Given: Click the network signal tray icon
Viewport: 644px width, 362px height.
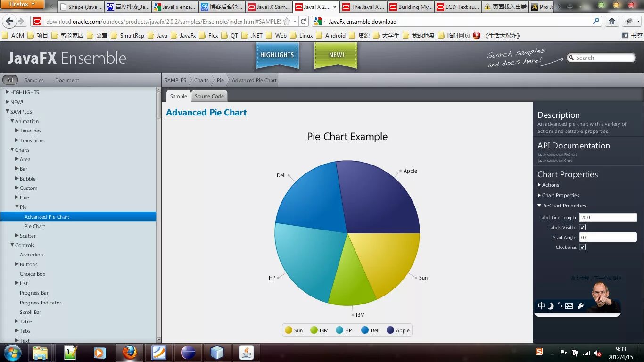Looking at the screenshot, I should point(586,353).
